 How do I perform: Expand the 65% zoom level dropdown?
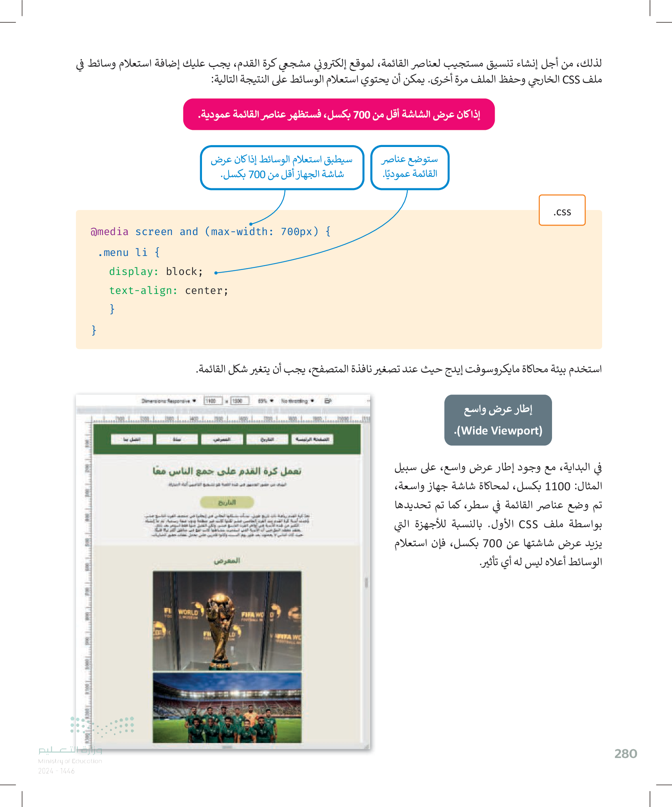pos(265,401)
